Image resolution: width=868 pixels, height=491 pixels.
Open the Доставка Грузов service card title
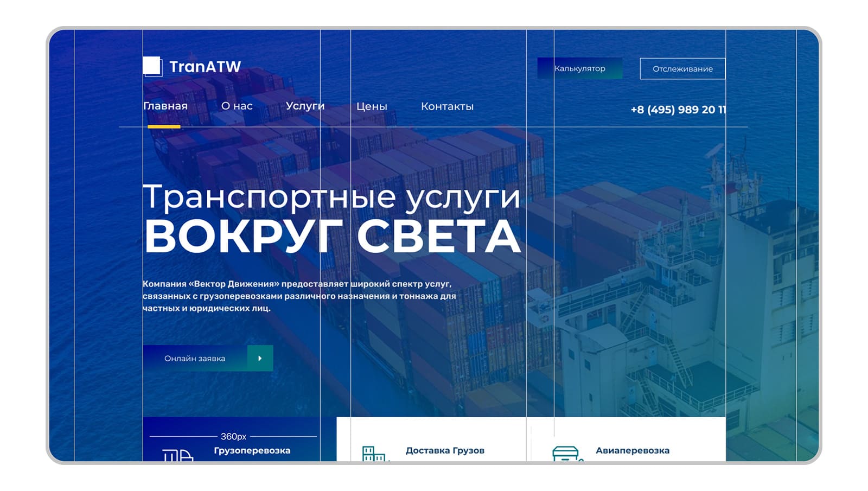point(445,450)
